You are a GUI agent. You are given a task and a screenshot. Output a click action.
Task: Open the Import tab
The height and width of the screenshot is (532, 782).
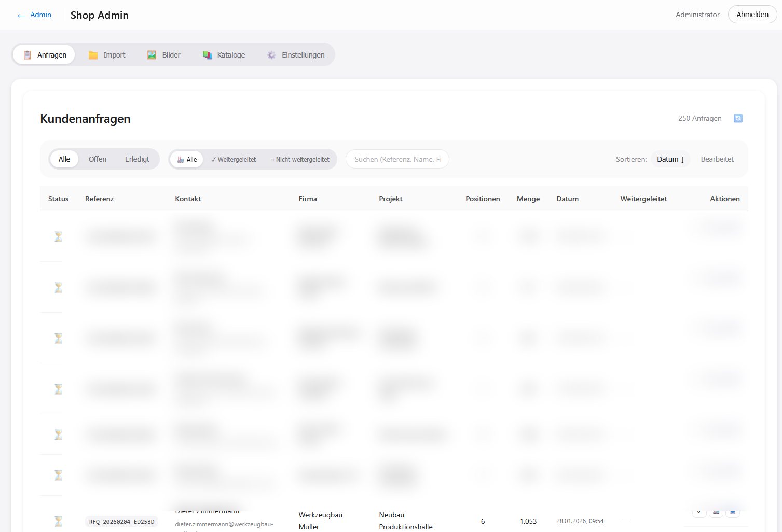coord(107,55)
